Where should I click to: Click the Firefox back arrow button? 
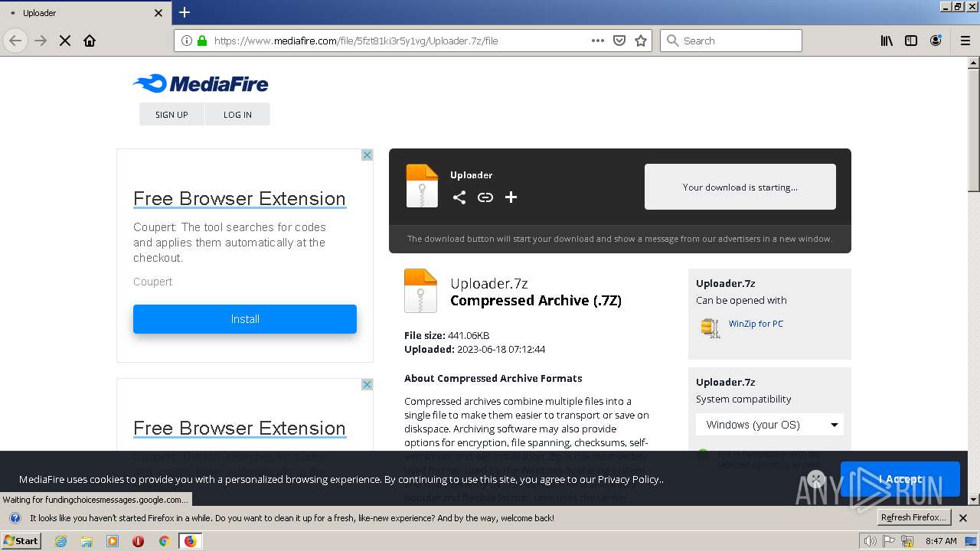point(15,41)
